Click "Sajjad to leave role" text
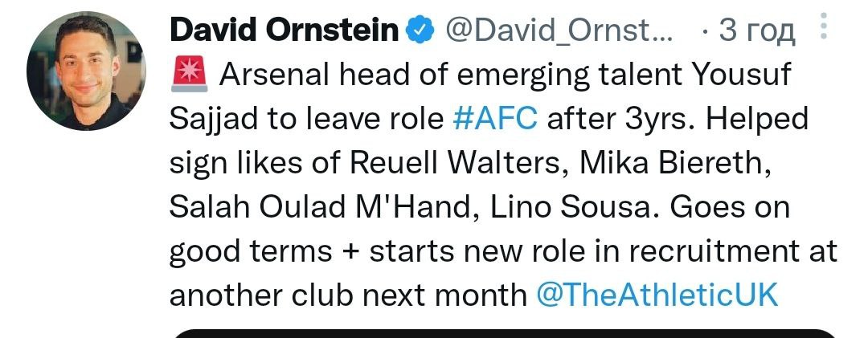 click(306, 120)
